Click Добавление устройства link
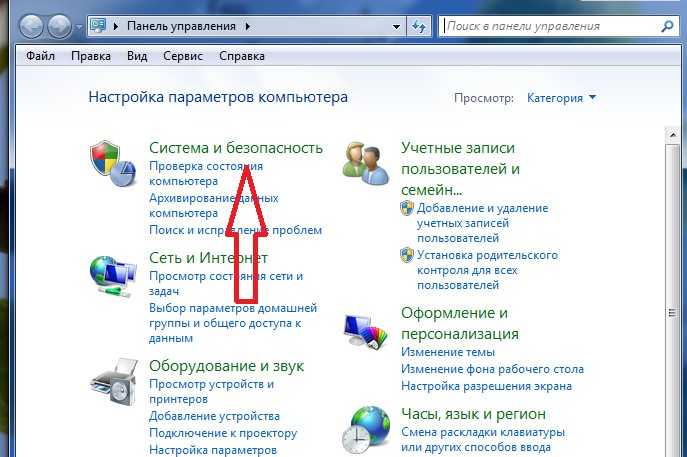The width and height of the screenshot is (687, 457). (x=214, y=416)
